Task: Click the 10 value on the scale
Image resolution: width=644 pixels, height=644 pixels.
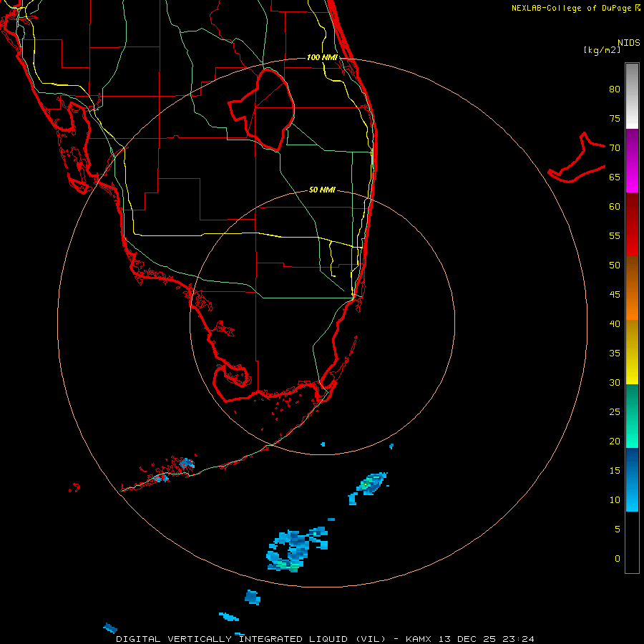Action: point(615,500)
